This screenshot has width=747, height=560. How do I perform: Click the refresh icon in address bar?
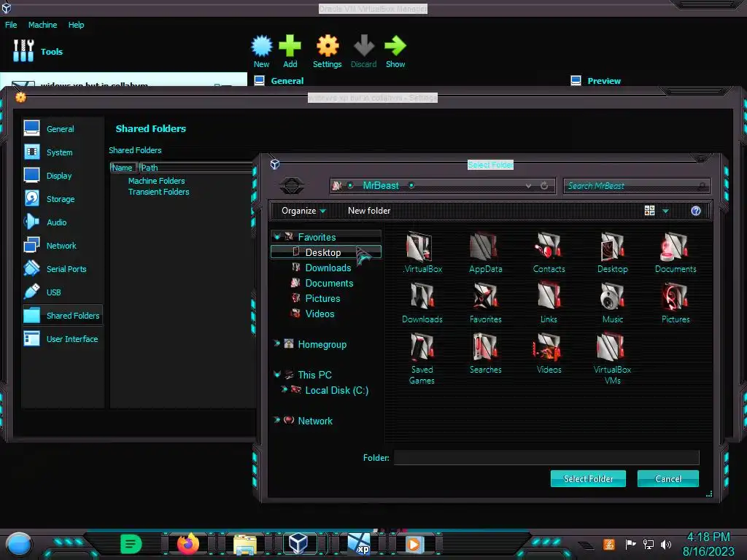pyautogui.click(x=544, y=186)
